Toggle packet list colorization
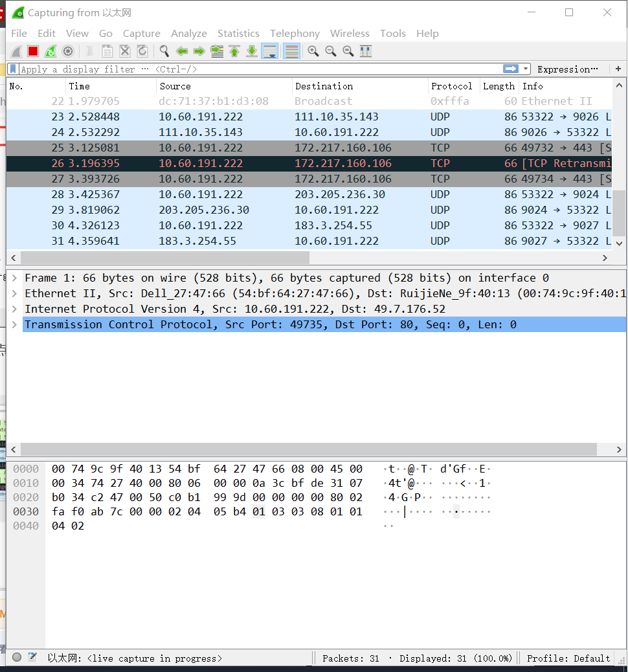The width and height of the screenshot is (628, 672). click(291, 51)
